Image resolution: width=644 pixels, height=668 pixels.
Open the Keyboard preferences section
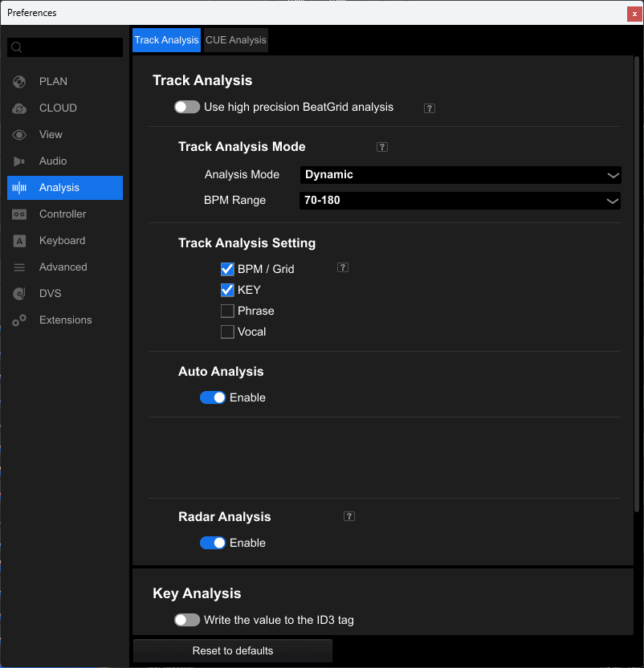click(x=65, y=241)
